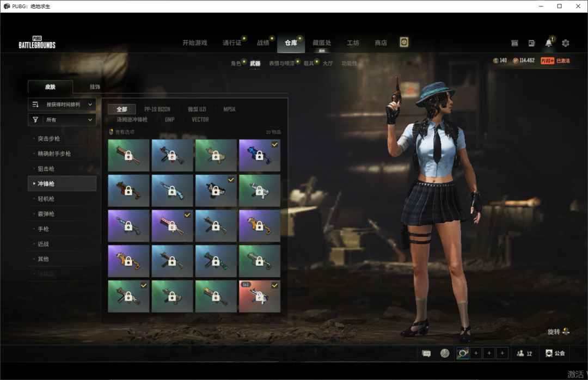Click the orange PLUS+ badge
Image resolution: width=588 pixels, height=380 pixels.
tap(548, 61)
